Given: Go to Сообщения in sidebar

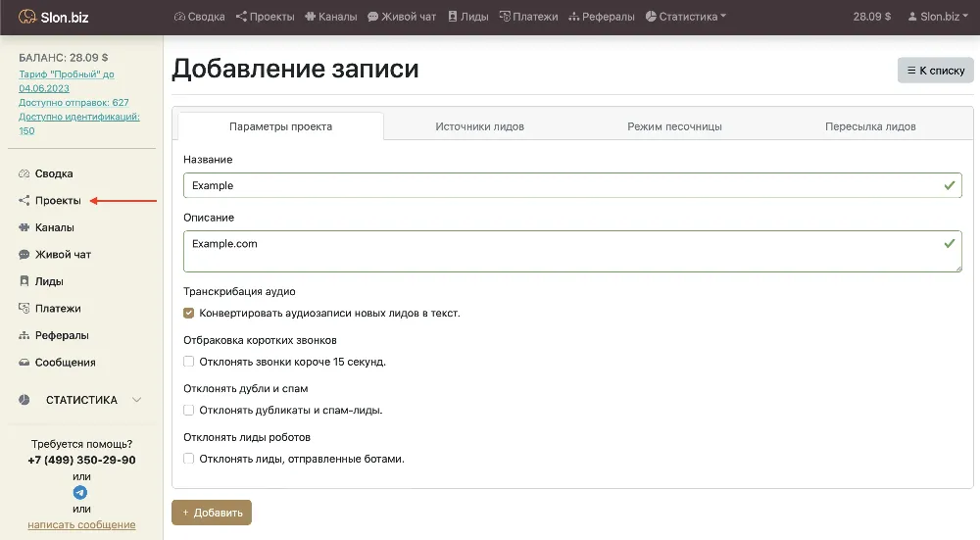Looking at the screenshot, I should coord(65,363).
